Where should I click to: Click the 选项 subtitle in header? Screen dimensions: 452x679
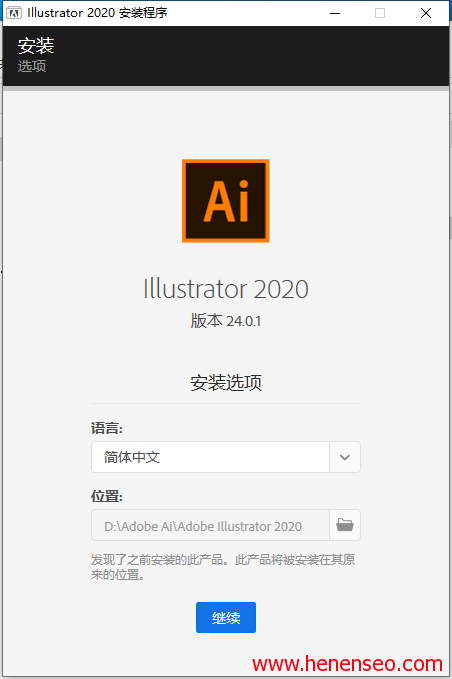(32, 66)
